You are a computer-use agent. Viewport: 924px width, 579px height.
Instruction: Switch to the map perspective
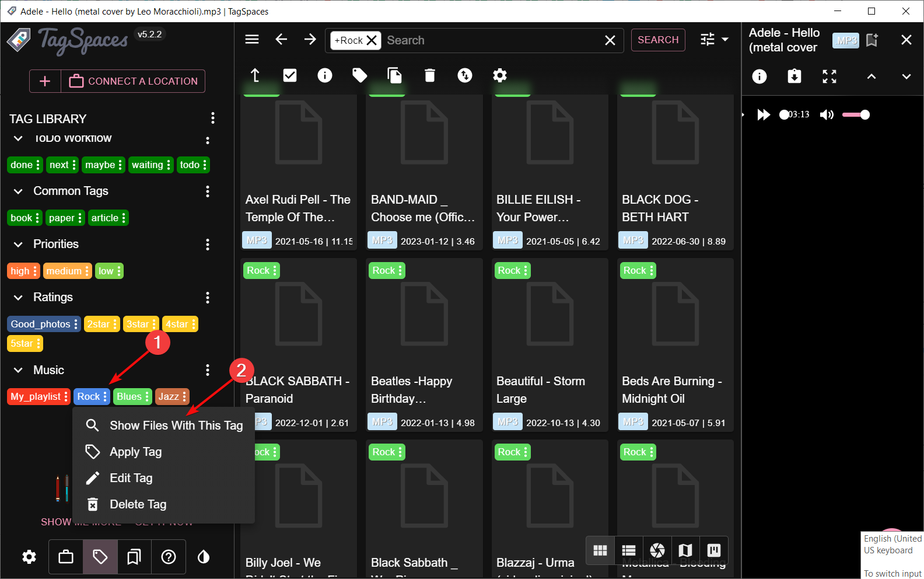(x=685, y=550)
